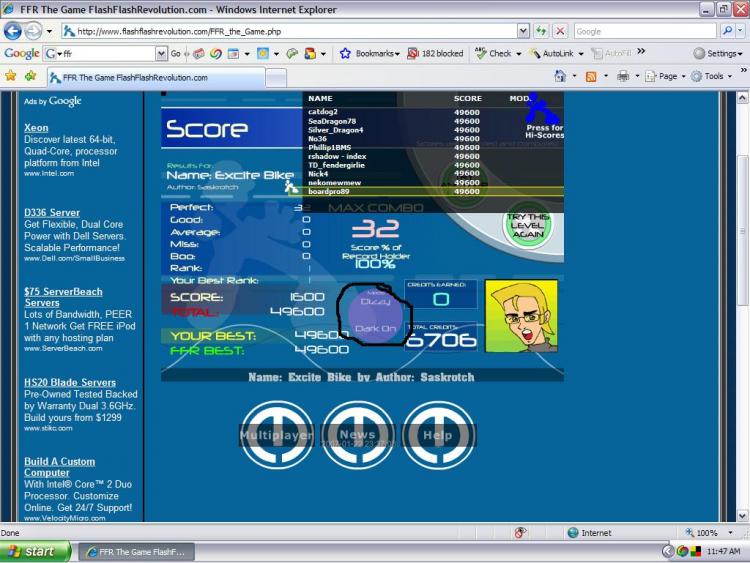The width and height of the screenshot is (750, 563).
Task: Click the Multiplayer round button
Action: [276, 435]
